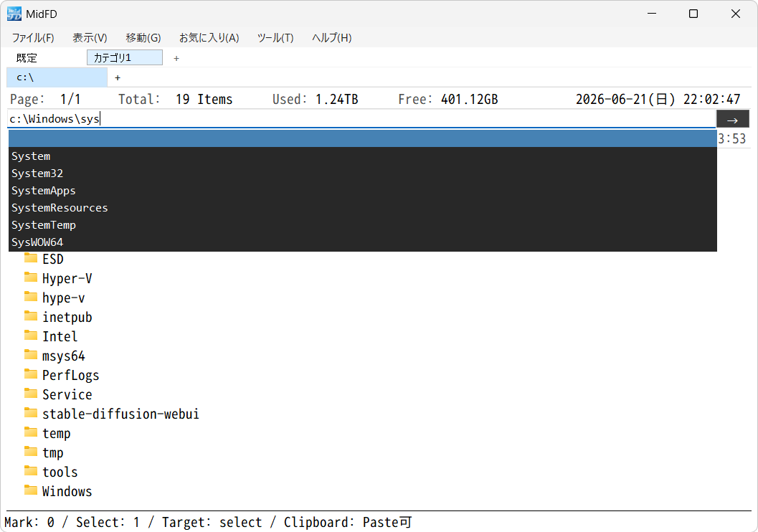Click the Mark: 0 status entry
This screenshot has width=758, height=532.
(29, 523)
